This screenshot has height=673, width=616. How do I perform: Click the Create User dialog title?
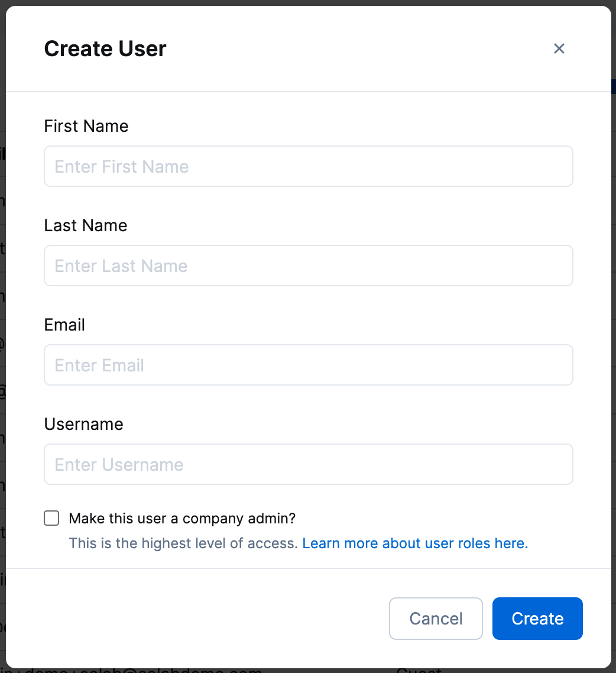[105, 48]
